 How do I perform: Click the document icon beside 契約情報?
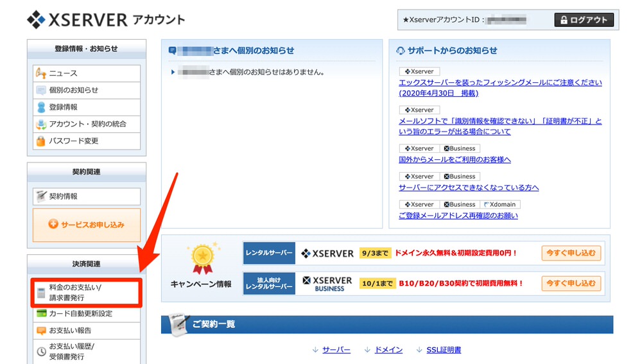click(x=41, y=196)
